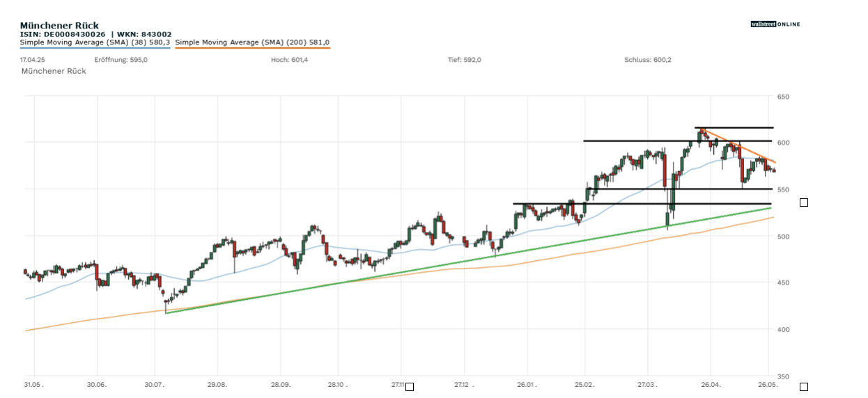
Task: Click the wallstreet ONLINE logo
Action: [x=775, y=24]
